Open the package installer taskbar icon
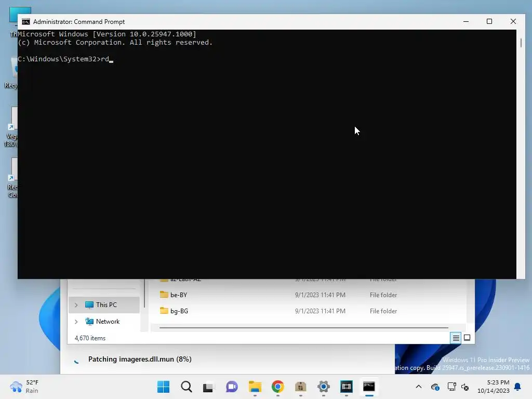This screenshot has height=399, width=532. click(x=301, y=387)
